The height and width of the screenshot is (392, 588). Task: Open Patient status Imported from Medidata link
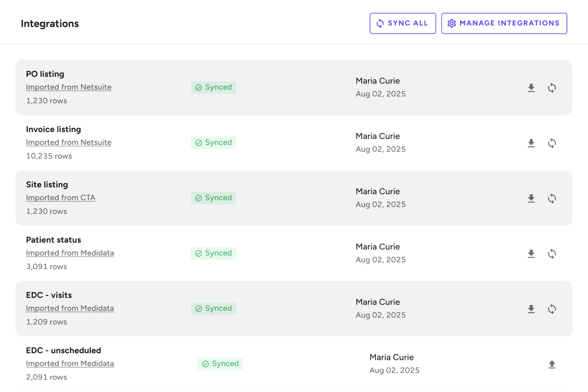(70, 253)
